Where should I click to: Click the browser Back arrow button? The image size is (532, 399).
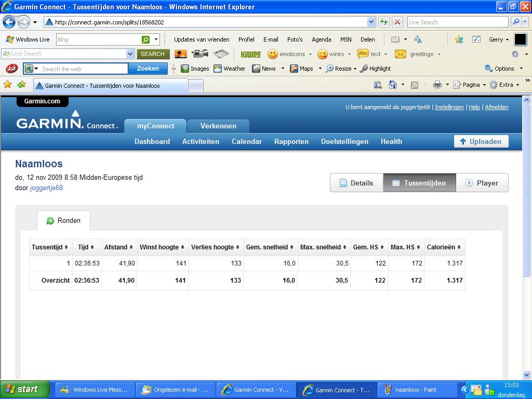click(x=9, y=22)
